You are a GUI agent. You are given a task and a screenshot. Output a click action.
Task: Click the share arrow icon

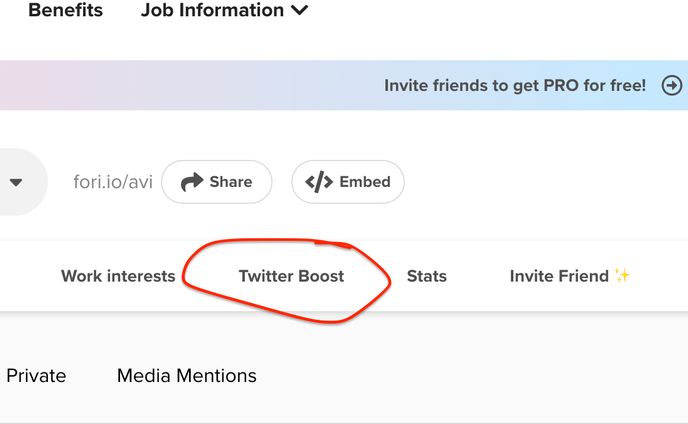click(191, 182)
